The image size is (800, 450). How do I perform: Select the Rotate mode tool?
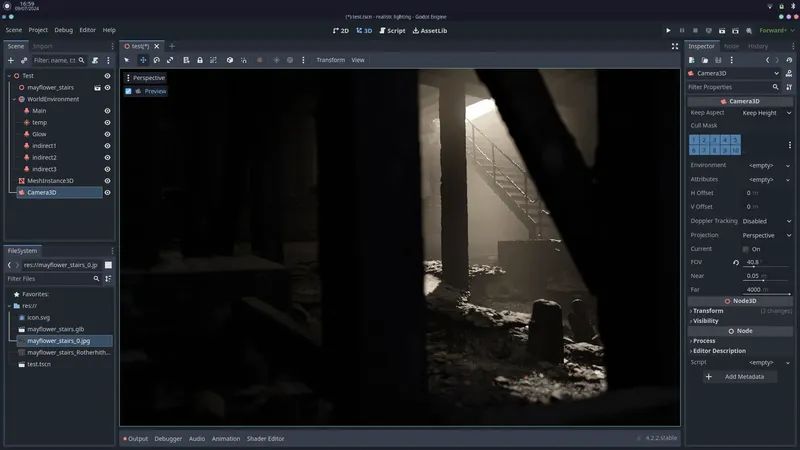[157, 60]
